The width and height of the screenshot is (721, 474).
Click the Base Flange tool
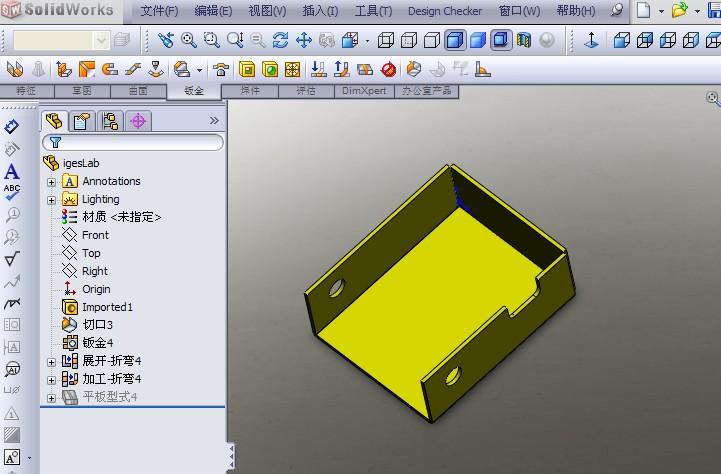pos(15,69)
